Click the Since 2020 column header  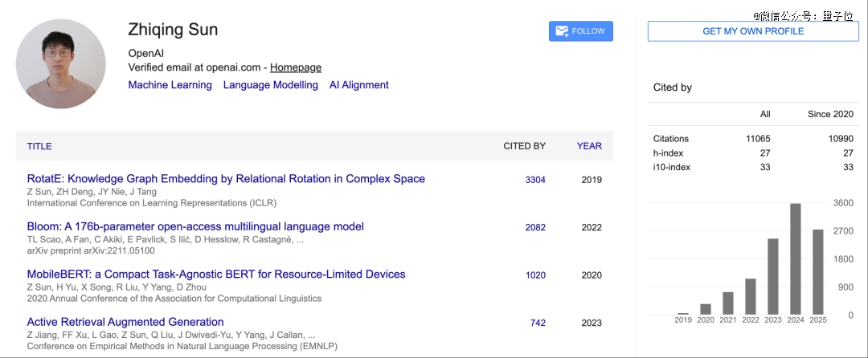click(830, 114)
